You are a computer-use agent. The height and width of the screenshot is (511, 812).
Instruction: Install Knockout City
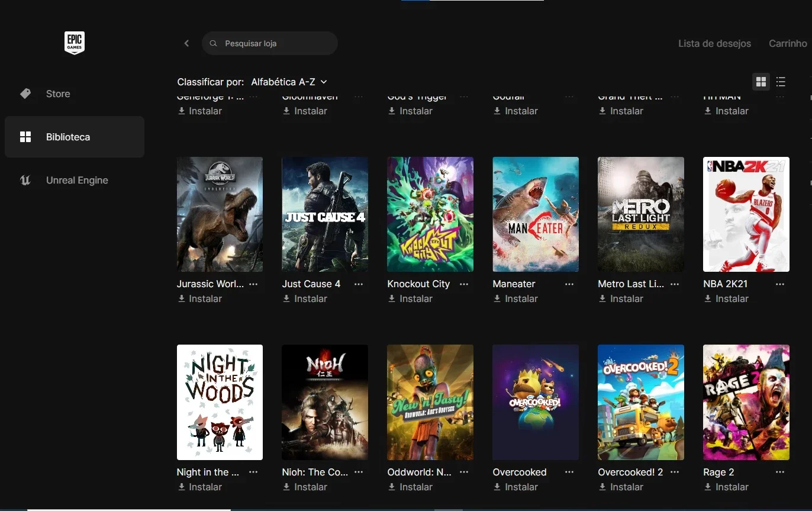coord(410,299)
